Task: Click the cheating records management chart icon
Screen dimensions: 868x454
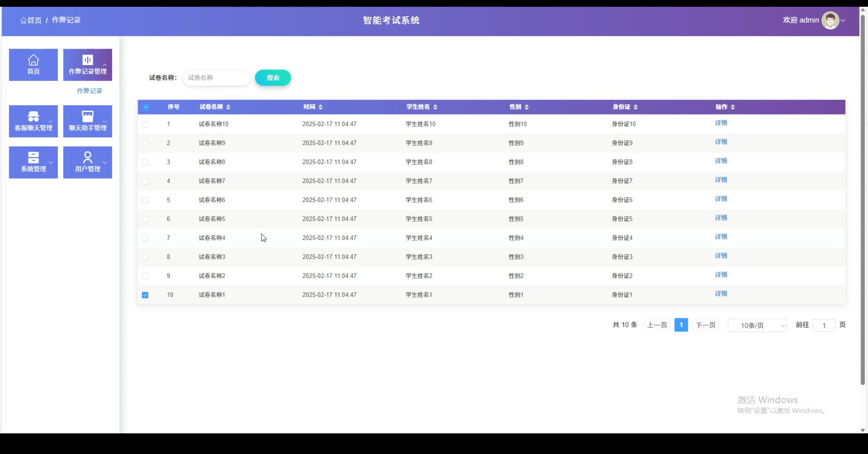Action: pyautogui.click(x=87, y=60)
